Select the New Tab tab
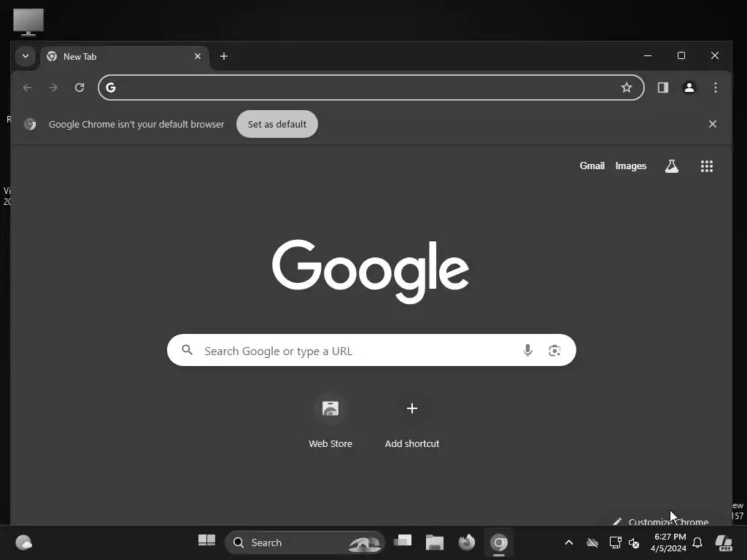Screen dimensions: 747x560 coord(125,57)
